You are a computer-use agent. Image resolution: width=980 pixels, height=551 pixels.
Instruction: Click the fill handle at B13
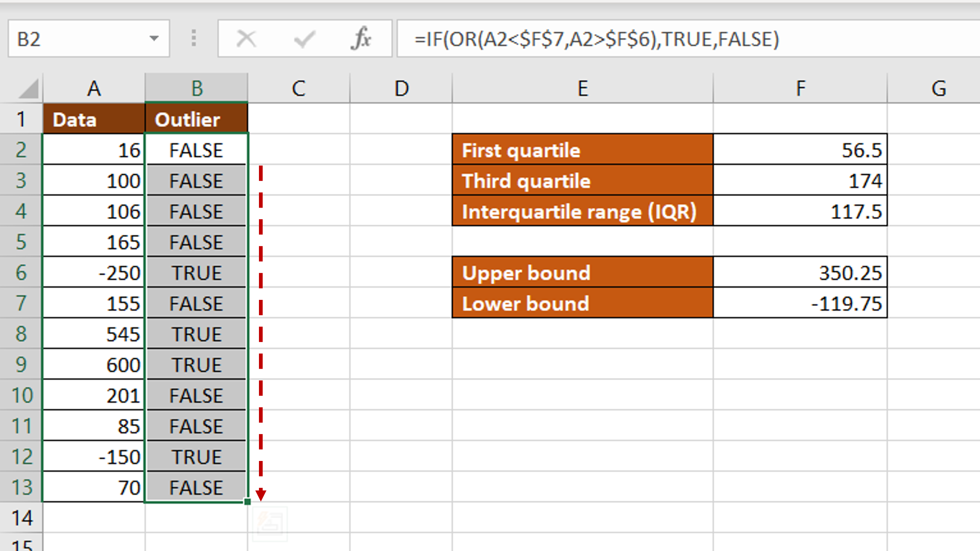tap(247, 502)
